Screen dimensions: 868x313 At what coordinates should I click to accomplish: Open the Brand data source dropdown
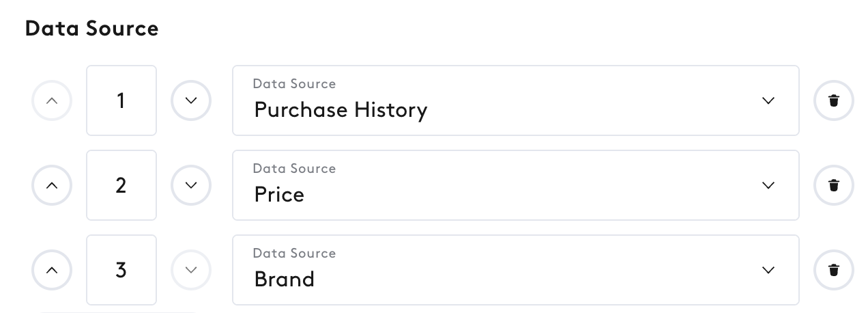(516, 270)
